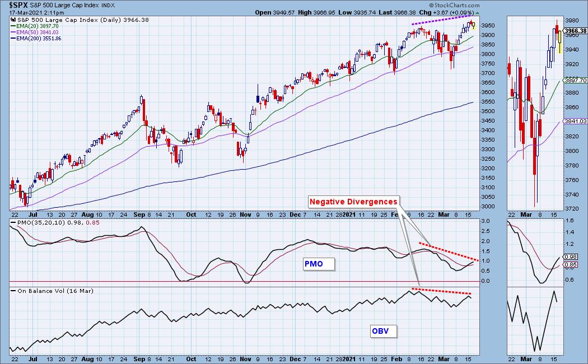
Task: Click the Nov month label on the bottom axis
Action: click(x=245, y=359)
